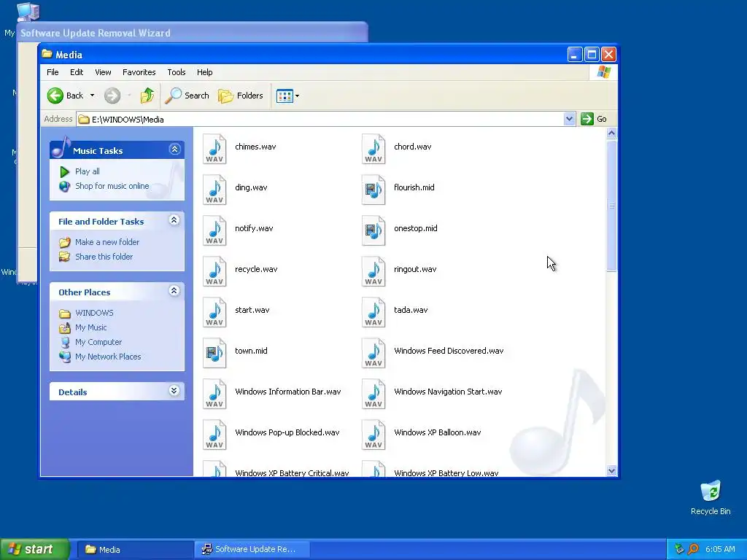This screenshot has height=560, width=747.
Task: Click the magnifier tray icon
Action: [694, 550]
